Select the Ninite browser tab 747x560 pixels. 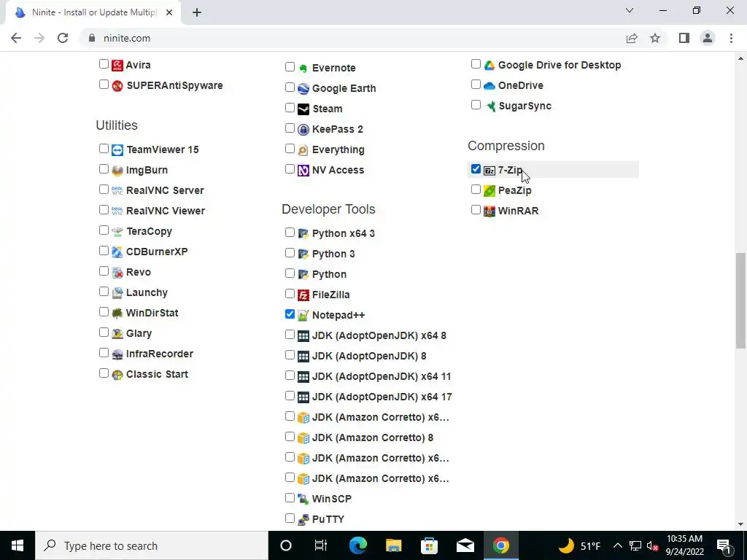pyautogui.click(x=93, y=12)
